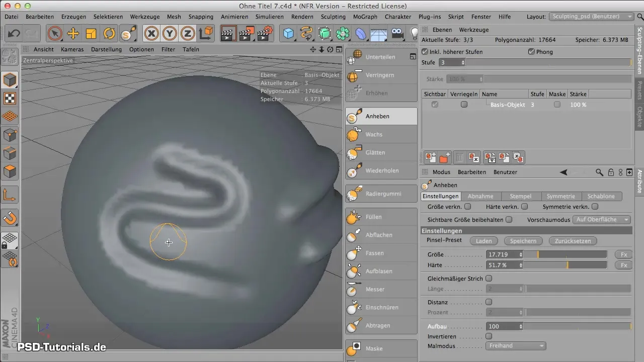Select the Fassen grab brush
644x362 pixels.
tap(381, 253)
